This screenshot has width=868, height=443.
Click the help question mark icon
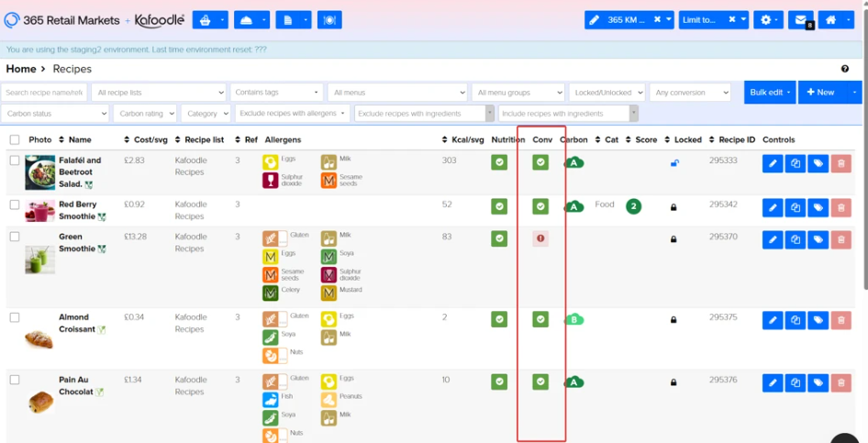click(845, 69)
